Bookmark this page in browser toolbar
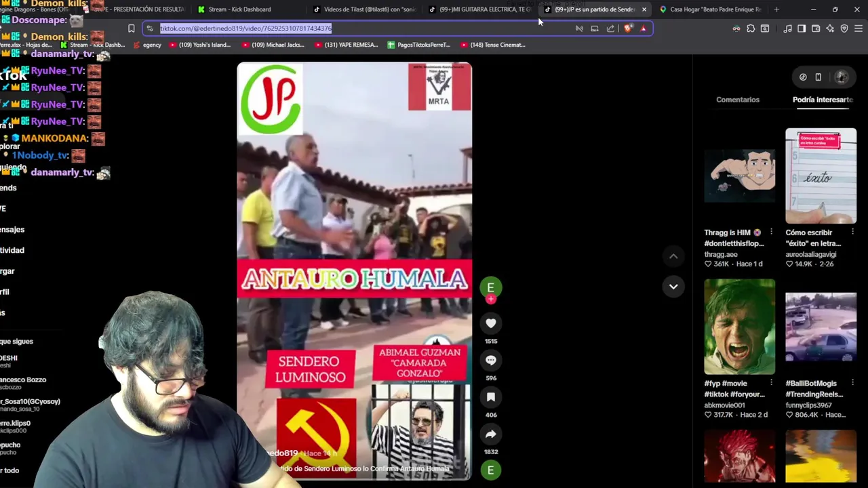 [132, 28]
